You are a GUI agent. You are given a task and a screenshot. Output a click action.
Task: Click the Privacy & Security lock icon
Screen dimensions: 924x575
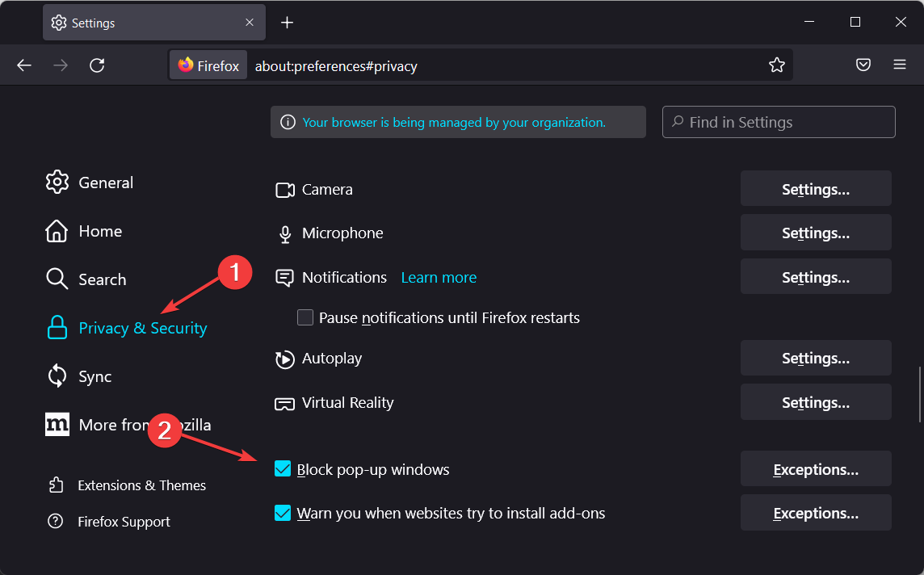[57, 328]
